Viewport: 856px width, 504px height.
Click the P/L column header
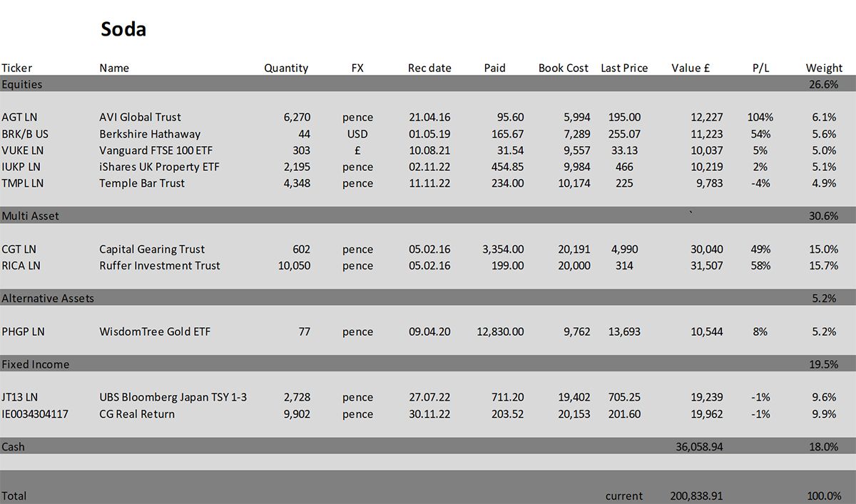click(762, 68)
